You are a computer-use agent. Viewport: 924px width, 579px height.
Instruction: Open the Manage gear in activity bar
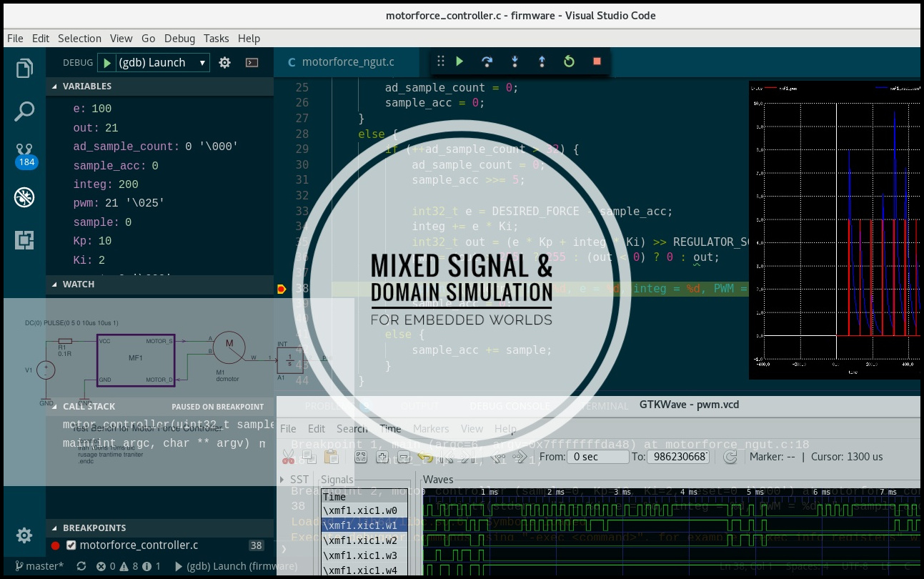(x=24, y=535)
